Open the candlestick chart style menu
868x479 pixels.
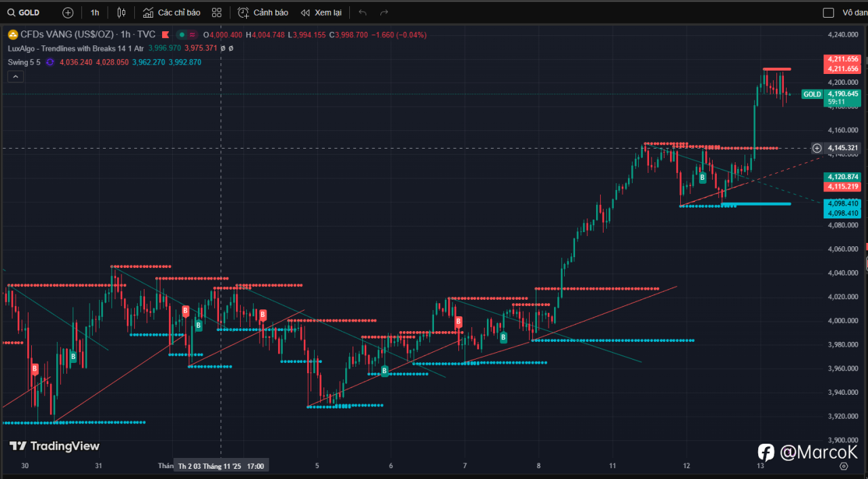[x=121, y=12]
